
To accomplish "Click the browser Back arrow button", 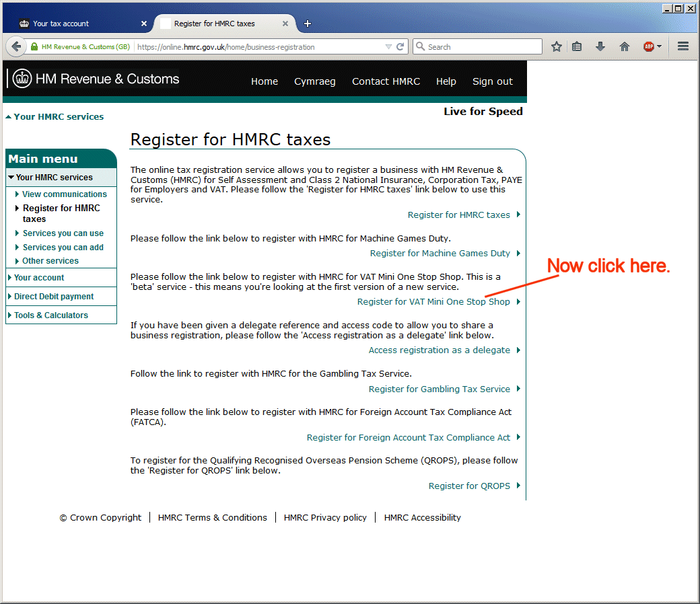I will (x=17, y=46).
